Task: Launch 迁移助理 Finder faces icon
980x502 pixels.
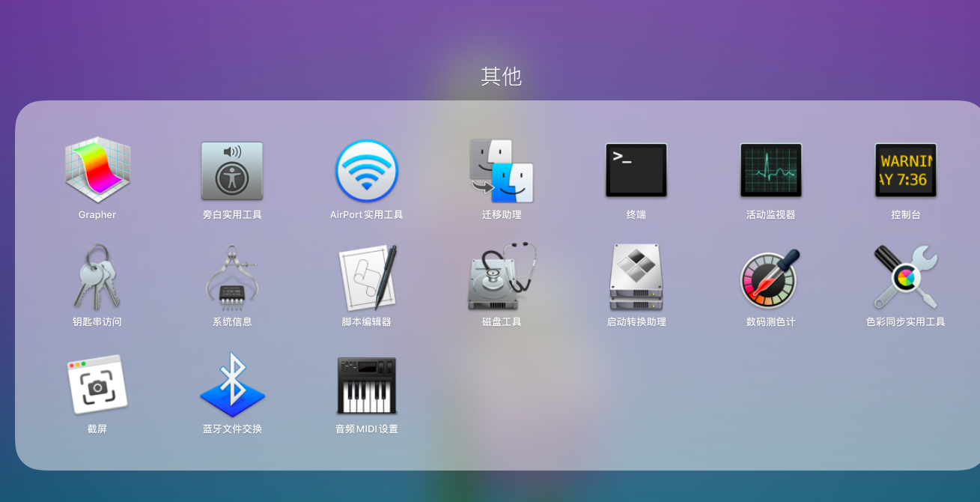Action: click(502, 171)
